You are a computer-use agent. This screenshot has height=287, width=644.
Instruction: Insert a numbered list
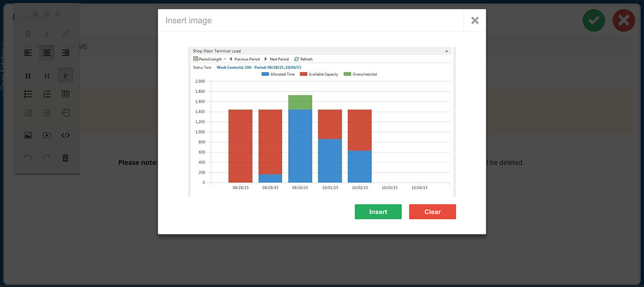47,94
